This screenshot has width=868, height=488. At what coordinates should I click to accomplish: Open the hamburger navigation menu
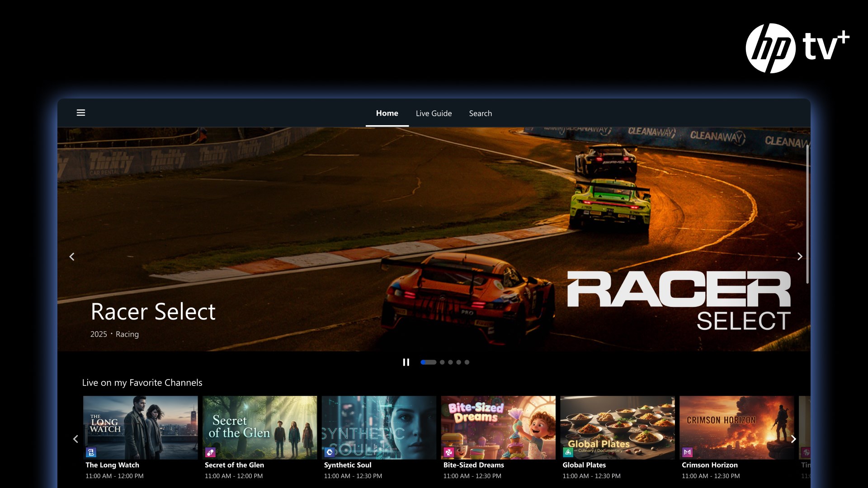81,113
